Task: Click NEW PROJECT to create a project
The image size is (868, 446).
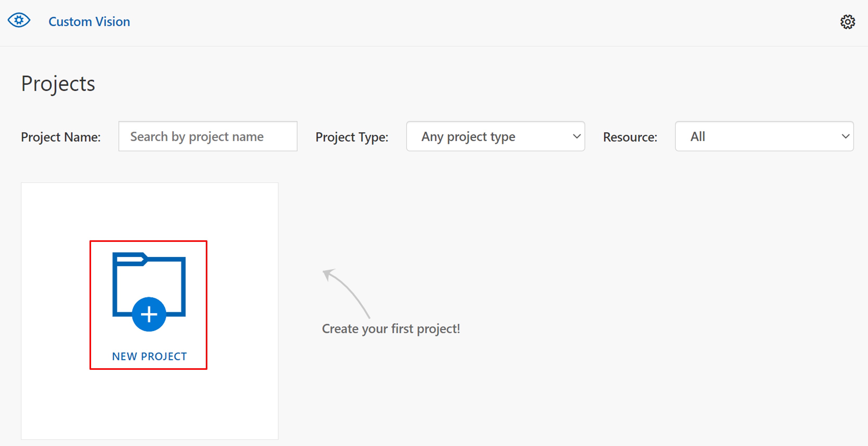Action: [x=149, y=356]
